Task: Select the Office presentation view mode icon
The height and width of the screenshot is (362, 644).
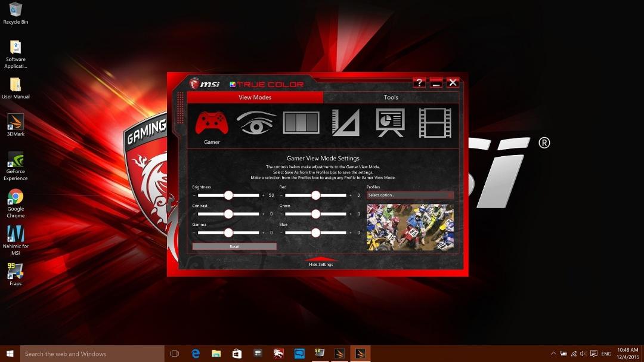Action: coord(390,122)
